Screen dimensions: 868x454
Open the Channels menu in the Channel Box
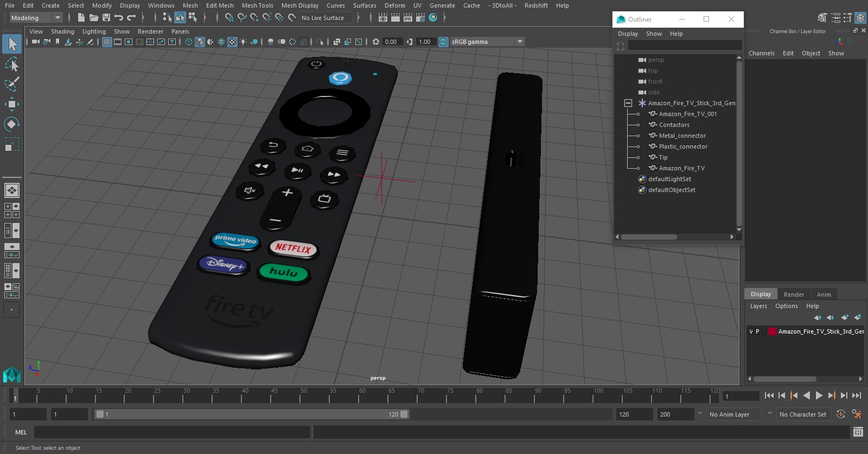[762, 53]
